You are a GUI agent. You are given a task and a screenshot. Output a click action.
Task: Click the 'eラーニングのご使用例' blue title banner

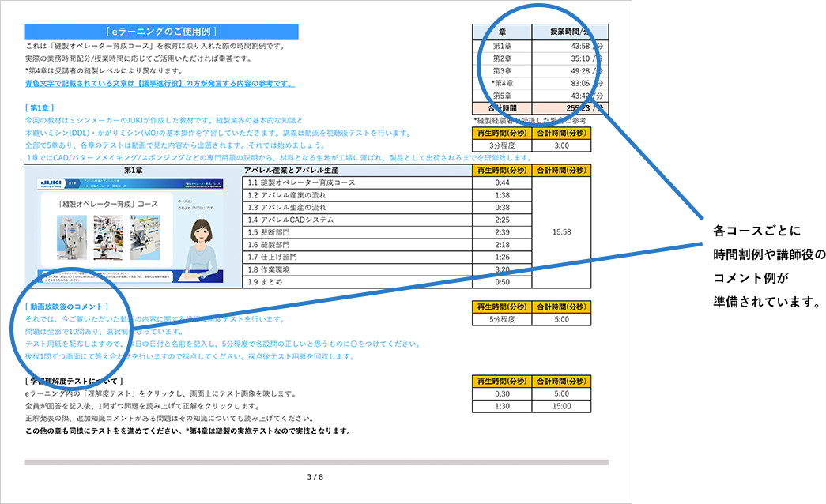click(161, 32)
